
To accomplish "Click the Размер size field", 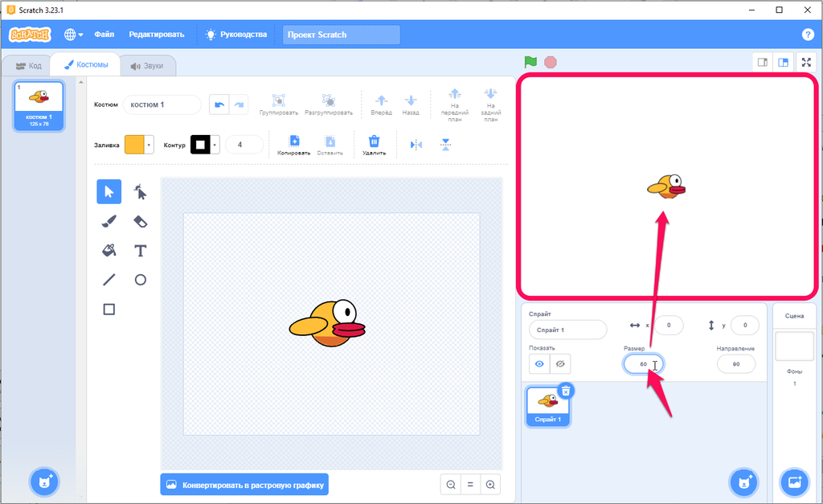I will point(644,364).
